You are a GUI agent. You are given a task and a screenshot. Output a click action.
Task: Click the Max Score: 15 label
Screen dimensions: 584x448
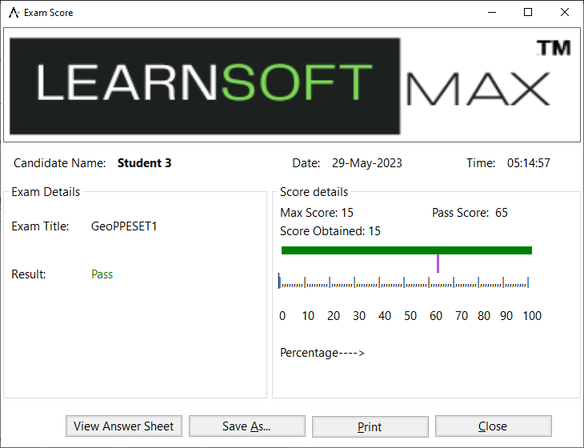317,213
